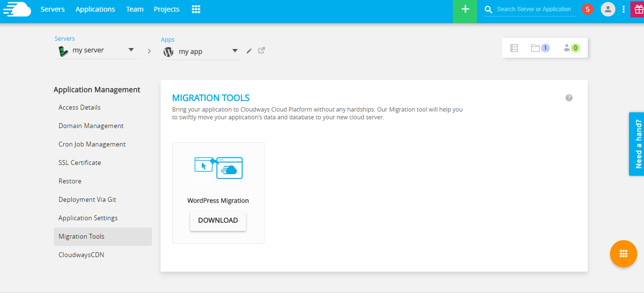The image size is (644, 293).
Task: Open the Need a hand? side tab
Action: click(637, 144)
